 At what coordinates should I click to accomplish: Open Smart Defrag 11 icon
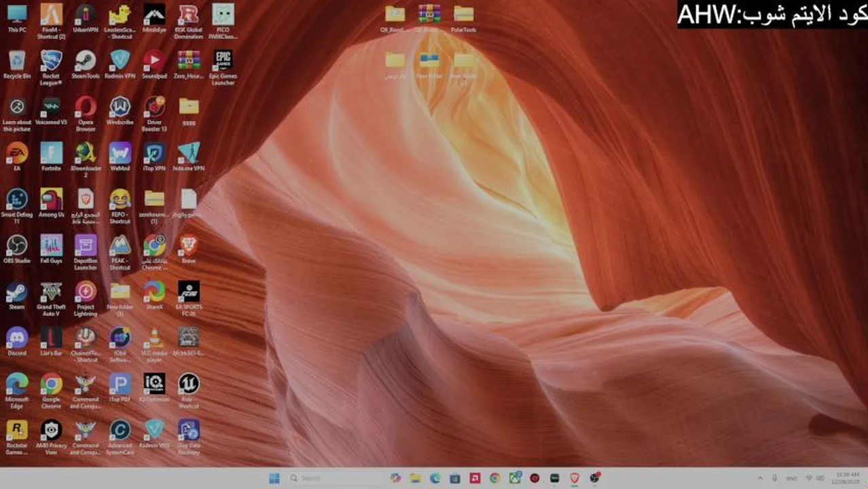17,206
